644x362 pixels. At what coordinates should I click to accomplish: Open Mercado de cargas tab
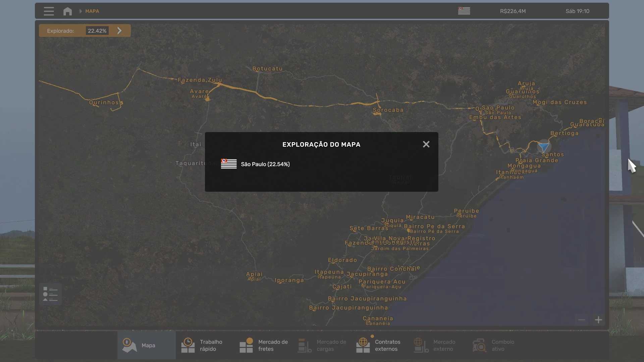322,345
